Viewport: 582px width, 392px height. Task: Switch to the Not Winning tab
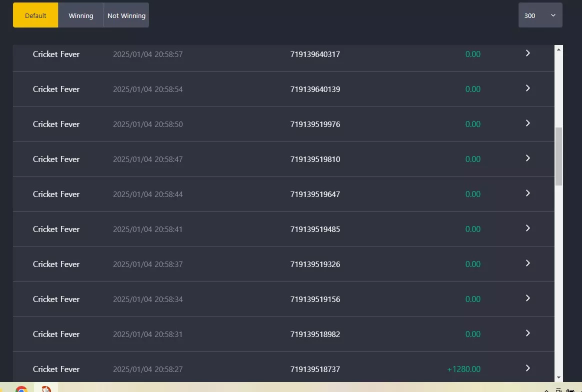[126, 15]
